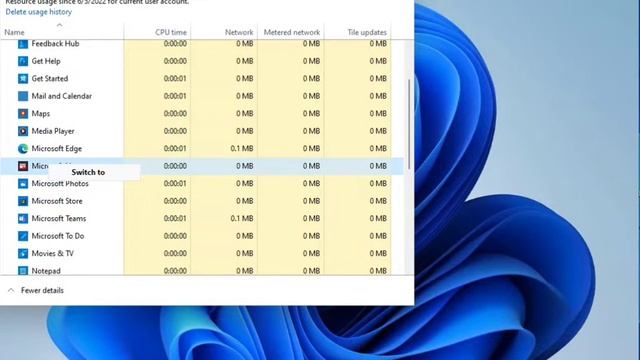The width and height of the screenshot is (640, 360).
Task: Sort by Network column header
Action: pyautogui.click(x=239, y=32)
